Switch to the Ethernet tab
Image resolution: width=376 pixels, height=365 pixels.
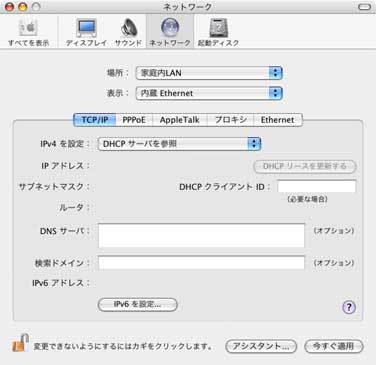[278, 120]
